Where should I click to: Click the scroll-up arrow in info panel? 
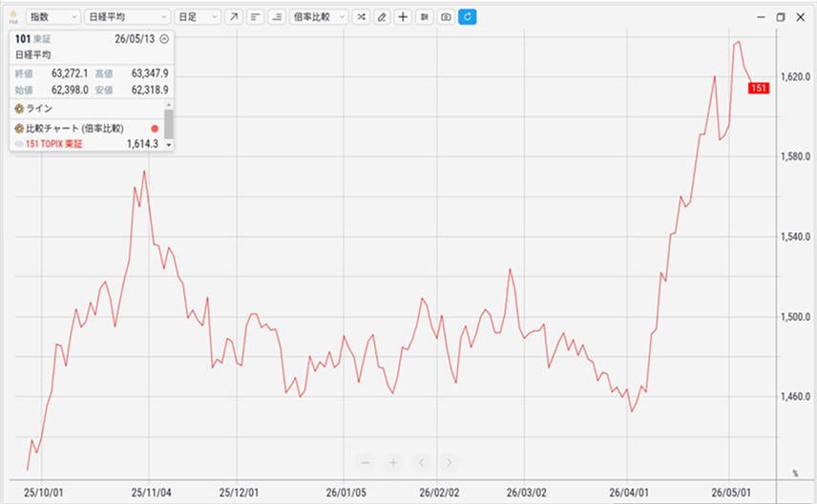pyautogui.click(x=168, y=105)
